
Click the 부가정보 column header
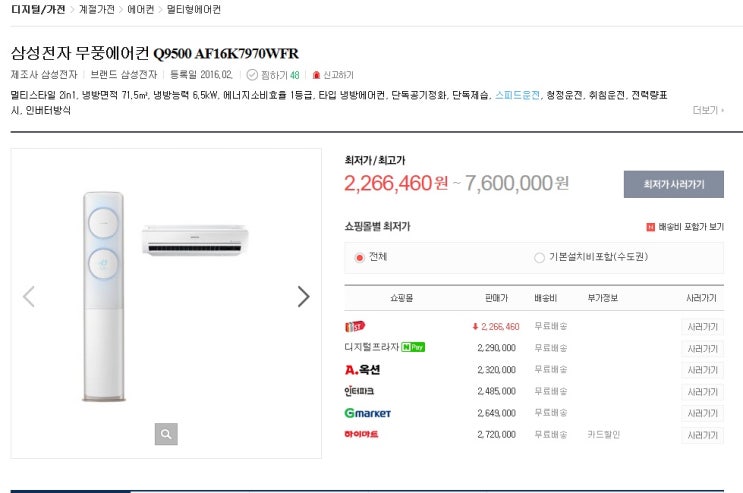pos(603,298)
